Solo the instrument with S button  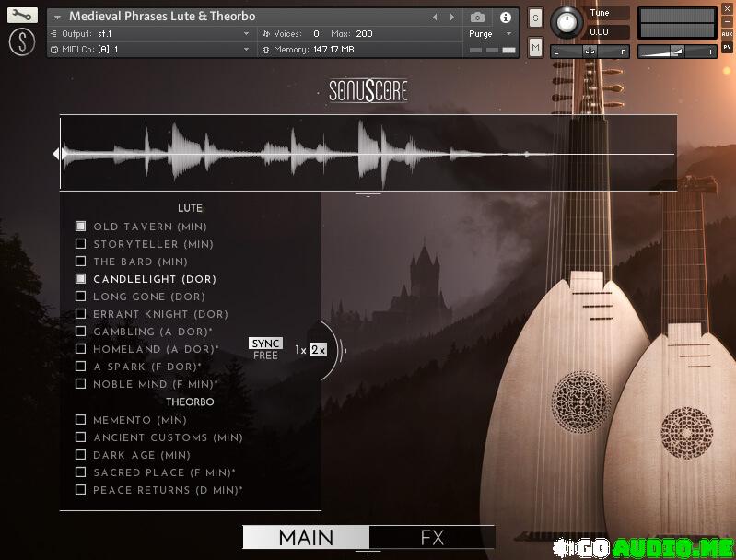click(x=535, y=18)
